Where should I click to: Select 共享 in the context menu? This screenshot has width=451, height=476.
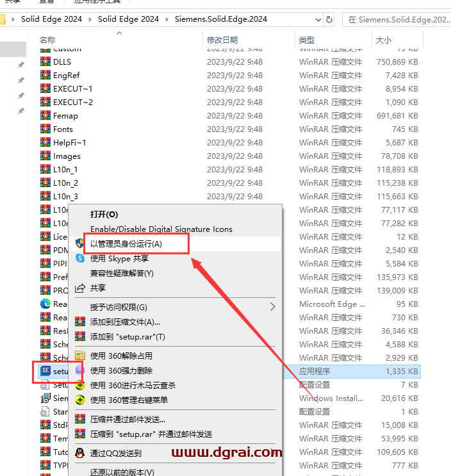tap(98, 288)
